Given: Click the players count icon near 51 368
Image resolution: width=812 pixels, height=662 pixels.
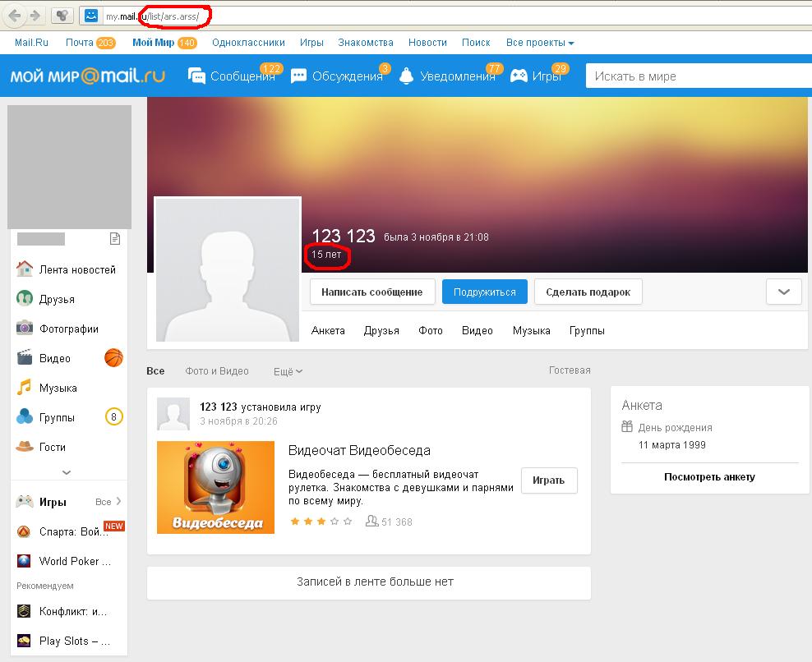Looking at the screenshot, I should pyautogui.click(x=371, y=522).
